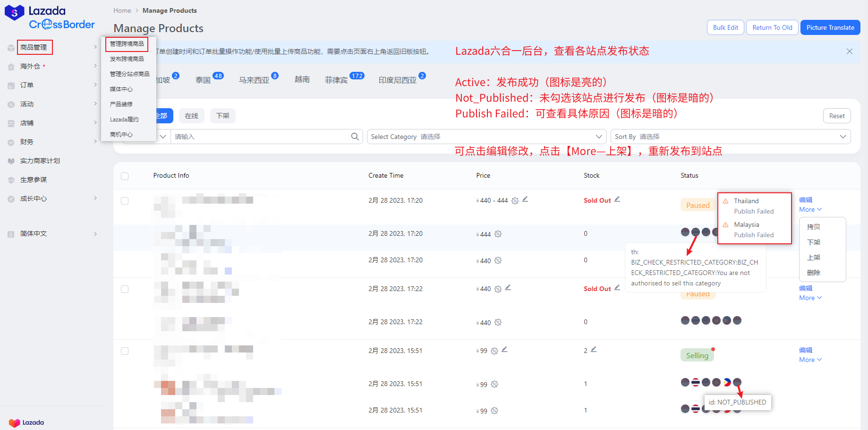Click the 店铺 sidebar icon

(x=11, y=123)
